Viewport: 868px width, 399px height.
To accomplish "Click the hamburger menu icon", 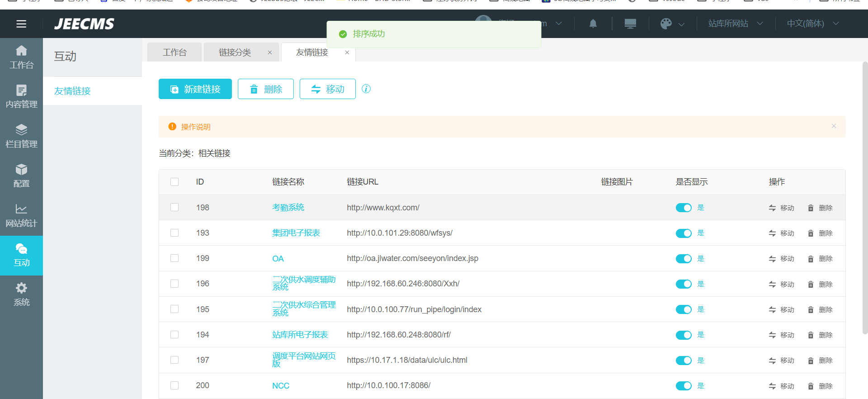I will point(21,24).
